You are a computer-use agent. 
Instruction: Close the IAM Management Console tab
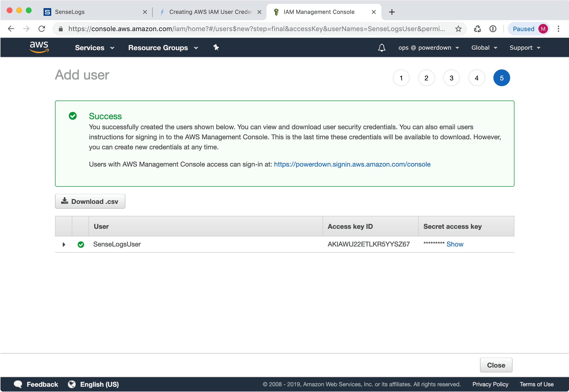point(374,12)
